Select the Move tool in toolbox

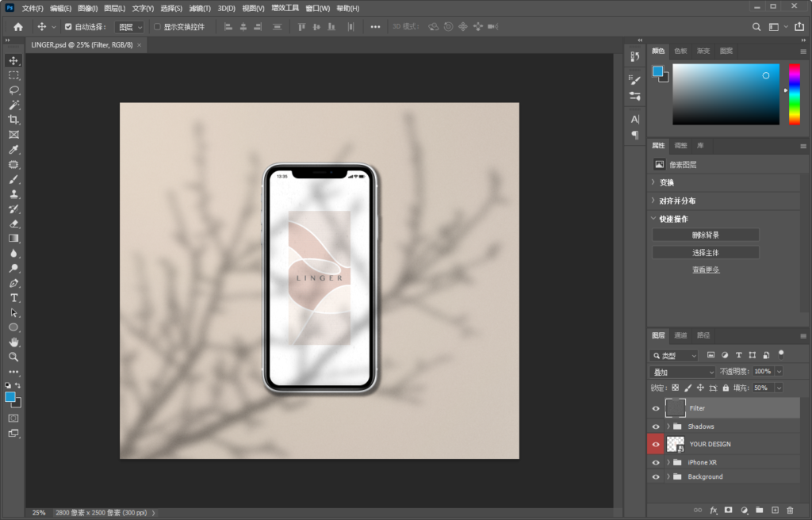tap(13, 60)
